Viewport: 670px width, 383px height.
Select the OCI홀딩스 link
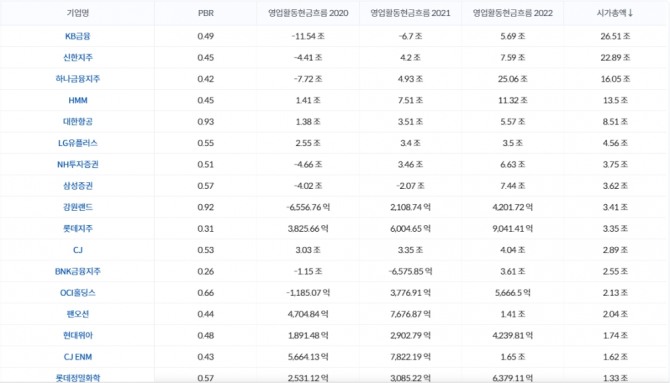coord(78,292)
